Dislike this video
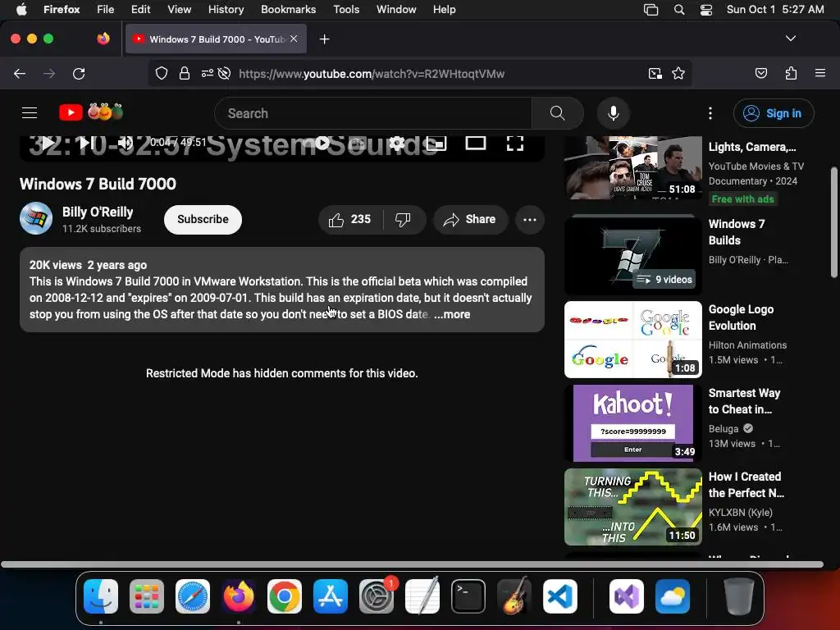The image size is (840, 630). (x=404, y=220)
